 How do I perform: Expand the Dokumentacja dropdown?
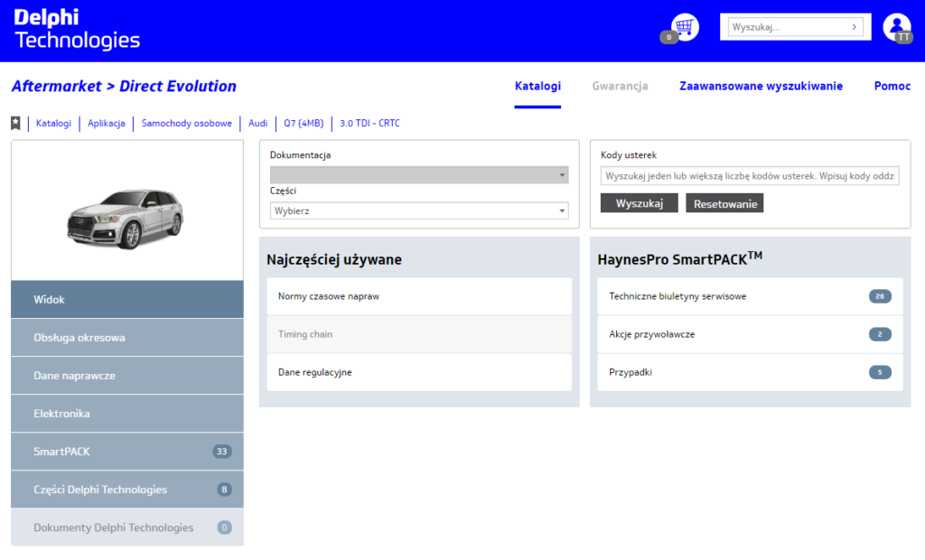pos(419,174)
